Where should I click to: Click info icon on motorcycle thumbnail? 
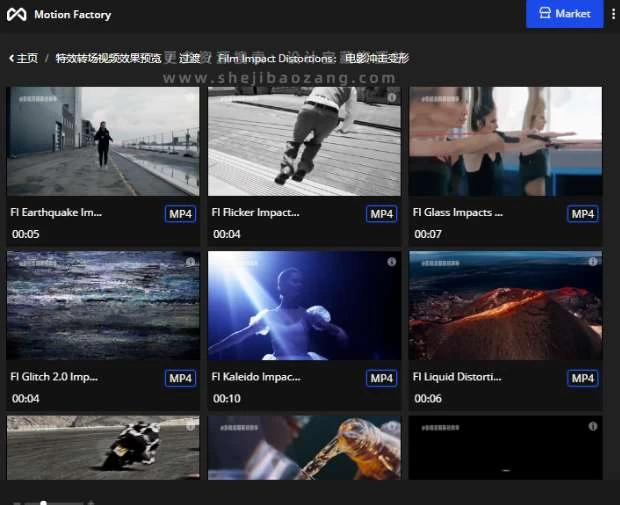190,427
